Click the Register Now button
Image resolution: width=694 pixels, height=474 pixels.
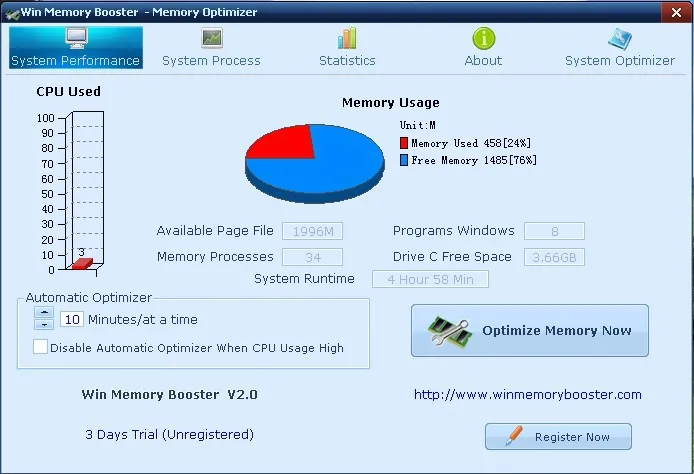coord(558,437)
